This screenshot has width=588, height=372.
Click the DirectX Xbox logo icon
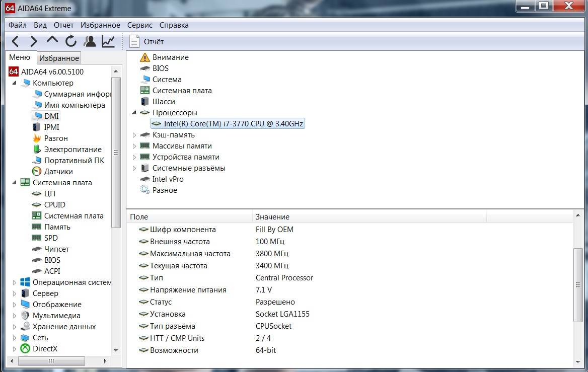click(x=25, y=349)
